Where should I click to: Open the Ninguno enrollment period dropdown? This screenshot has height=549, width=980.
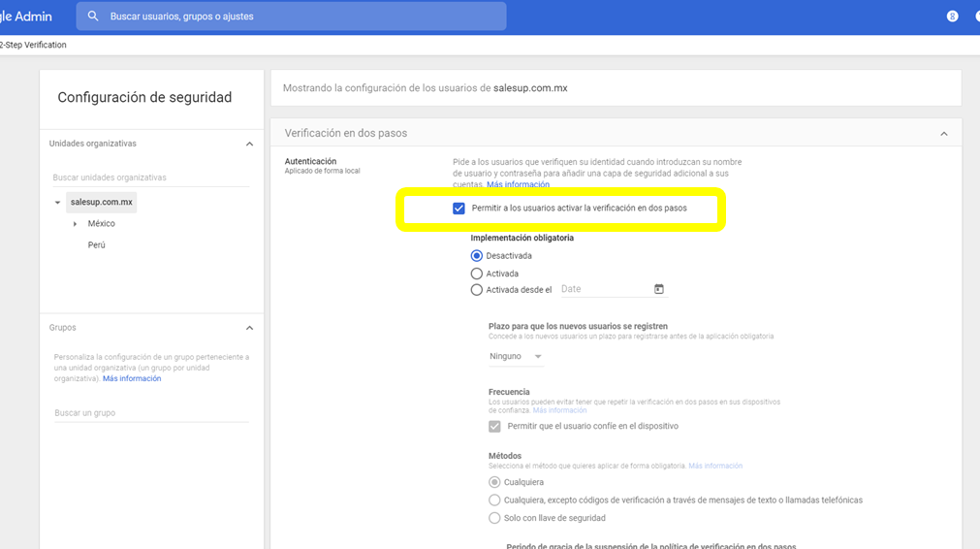pyautogui.click(x=516, y=356)
